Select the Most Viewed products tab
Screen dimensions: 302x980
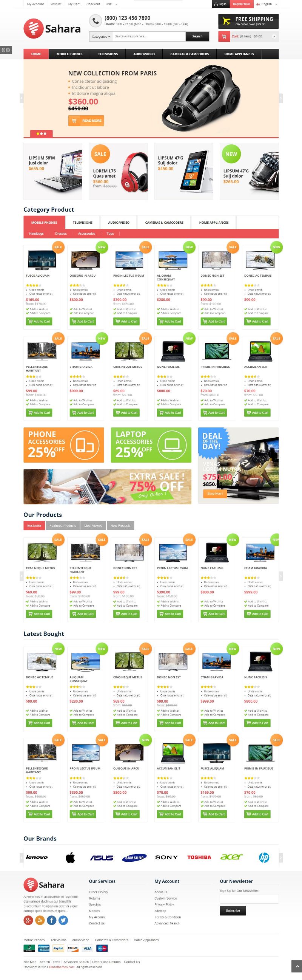coord(94,525)
